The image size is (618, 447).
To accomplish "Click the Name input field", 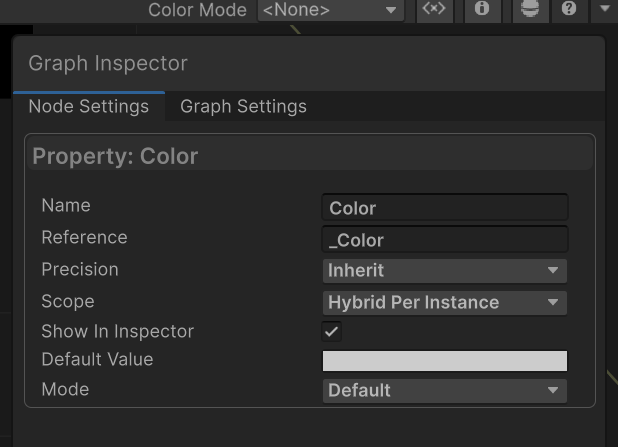I will point(444,208).
